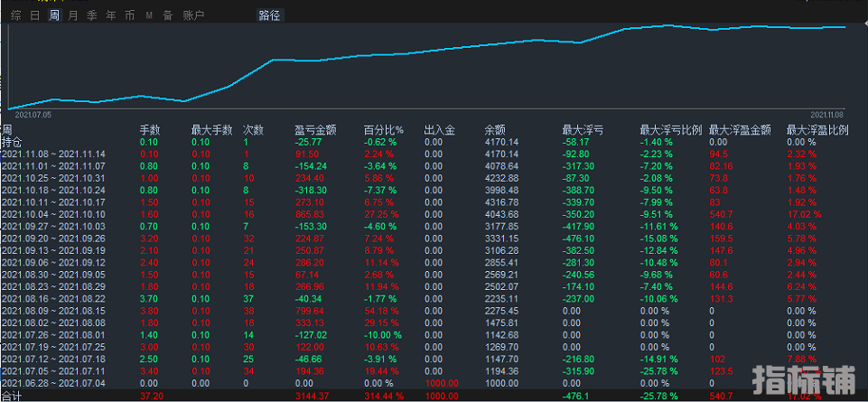The height and width of the screenshot is (402, 868).
Task: Select the week row 2021.09.27 ~ 2021.10.03
Action: pos(53,226)
